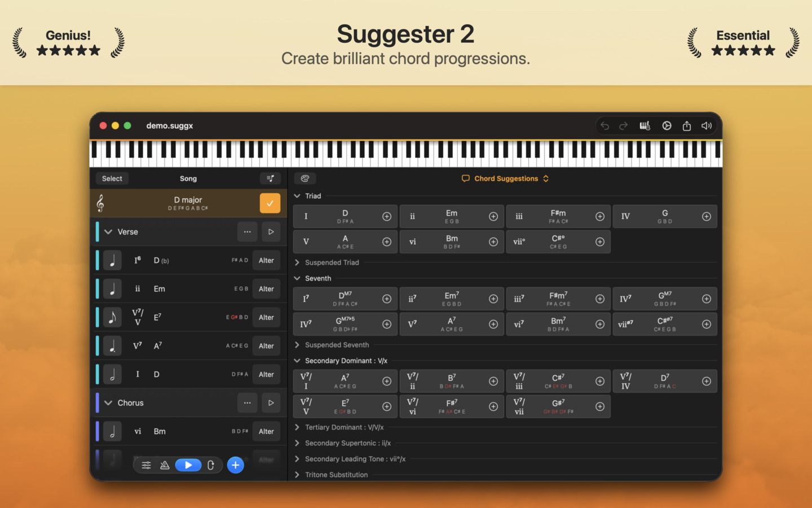
Task: Click the Select button
Action: click(112, 178)
